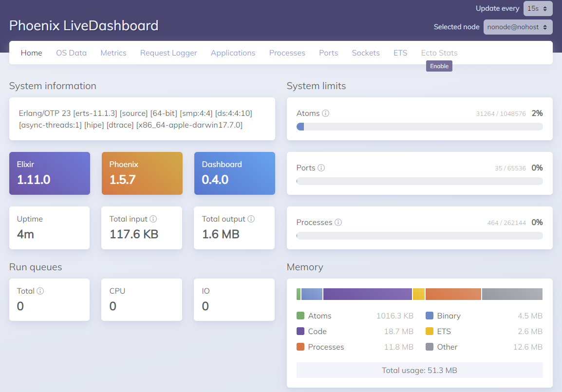This screenshot has width=562, height=392.
Task: Click the System limits heading
Action: [x=316, y=86]
